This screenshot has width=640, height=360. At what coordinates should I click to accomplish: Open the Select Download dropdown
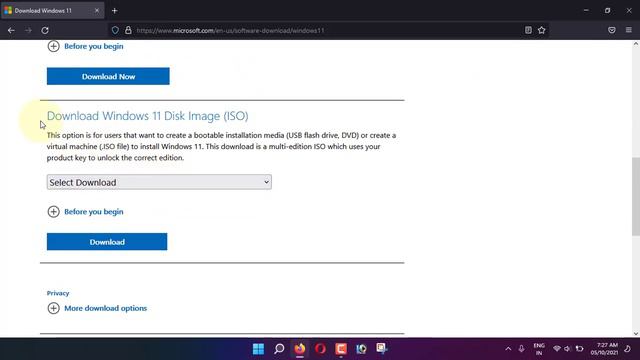159,182
